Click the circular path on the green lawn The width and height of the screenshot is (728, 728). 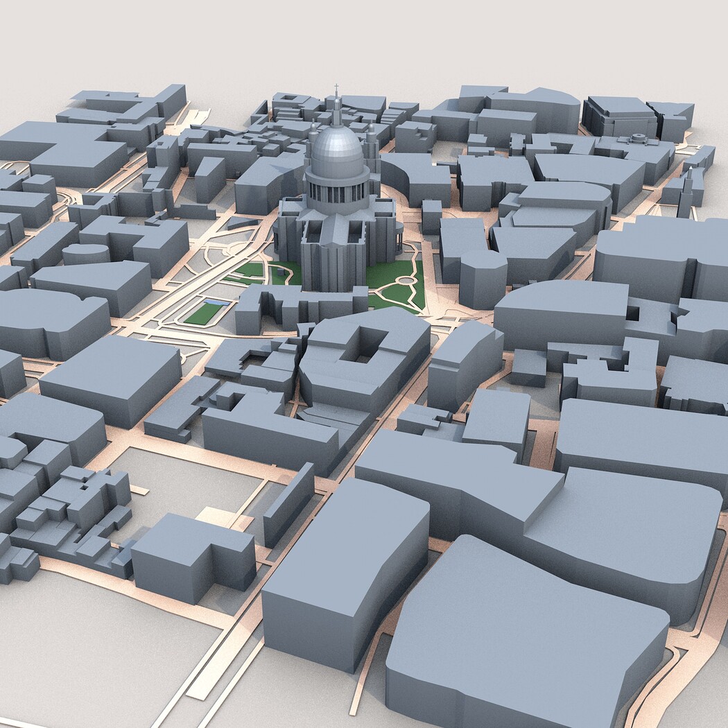[x=406, y=280]
